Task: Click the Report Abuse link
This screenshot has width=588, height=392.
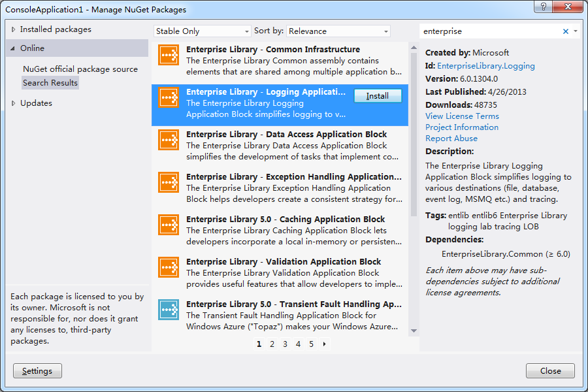Action: click(451, 139)
